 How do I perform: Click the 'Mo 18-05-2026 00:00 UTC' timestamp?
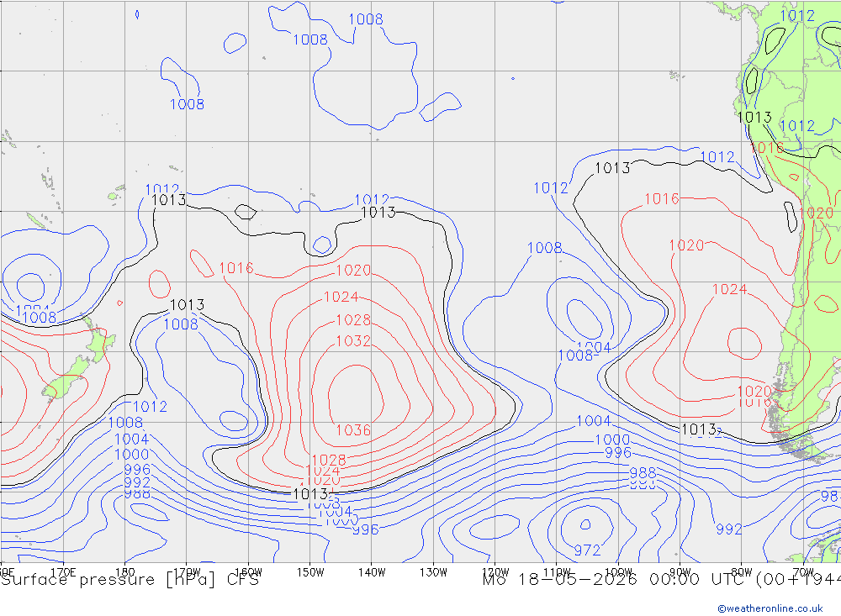click(x=616, y=580)
